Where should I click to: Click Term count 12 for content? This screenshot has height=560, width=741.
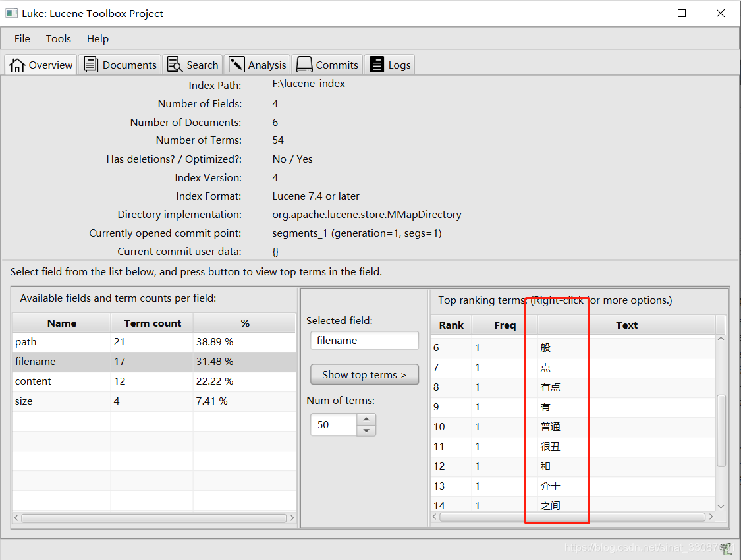pyautogui.click(x=120, y=381)
